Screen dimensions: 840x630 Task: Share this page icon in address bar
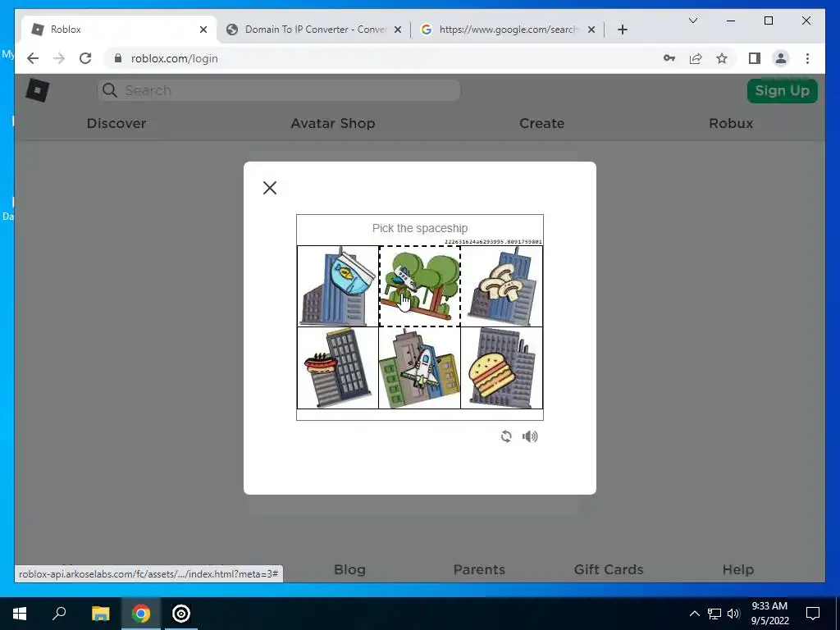[696, 58]
